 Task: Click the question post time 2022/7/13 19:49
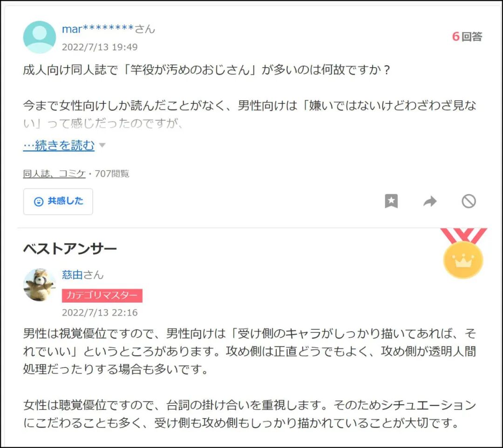tap(100, 47)
